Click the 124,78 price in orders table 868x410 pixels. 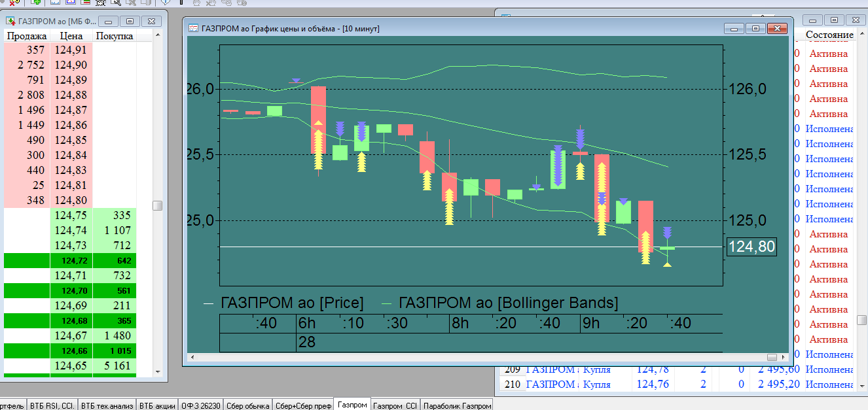[x=653, y=369]
